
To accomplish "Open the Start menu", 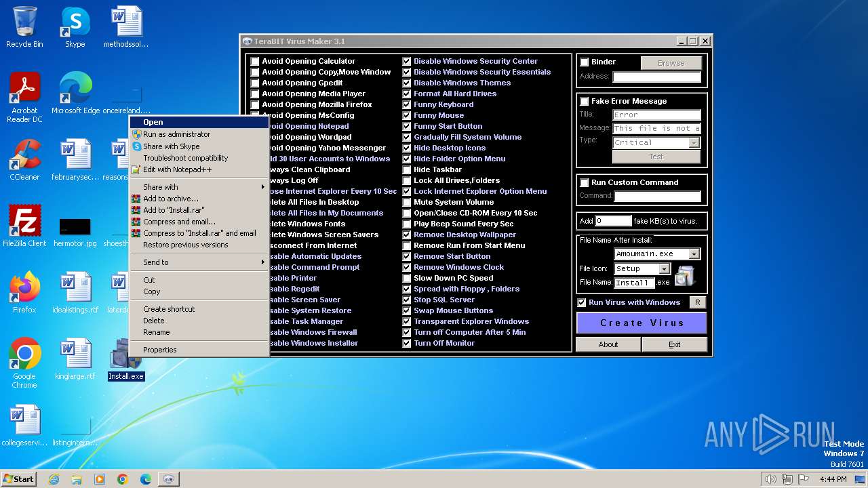I will (x=19, y=479).
